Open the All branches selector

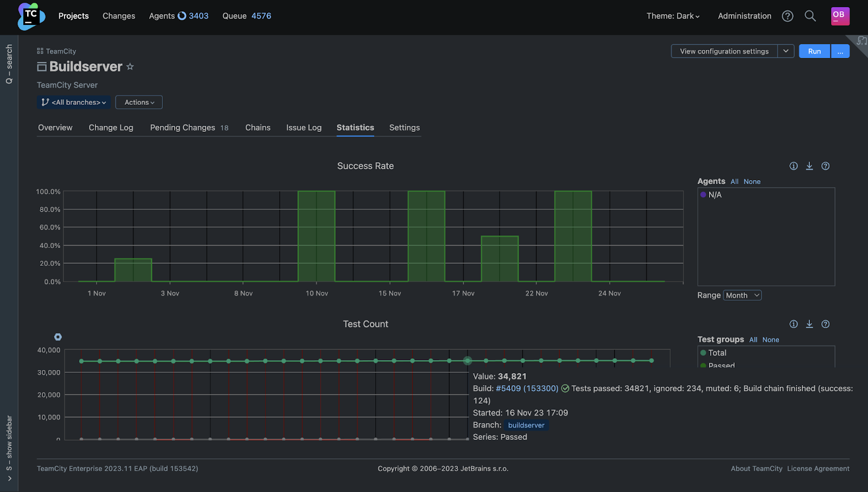point(74,102)
